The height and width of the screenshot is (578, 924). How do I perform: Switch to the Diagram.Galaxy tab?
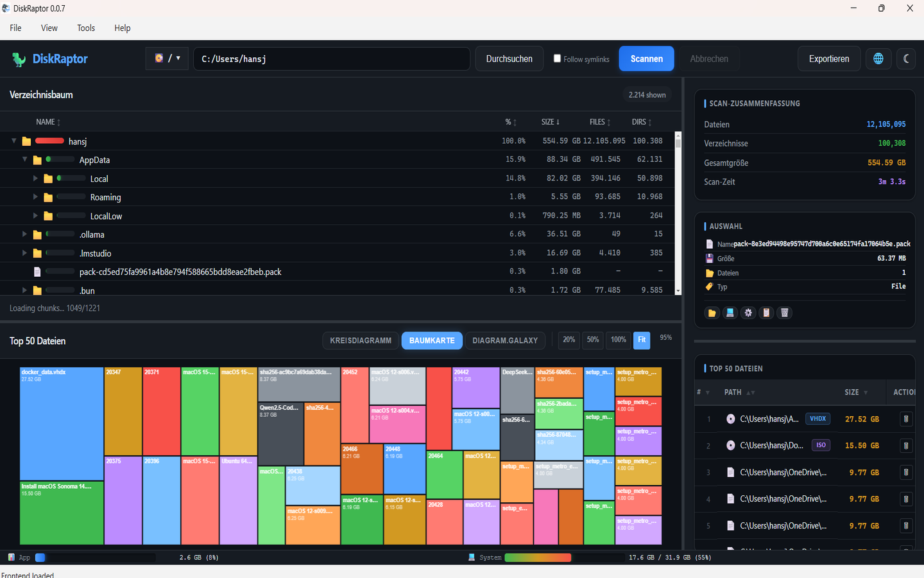505,340
